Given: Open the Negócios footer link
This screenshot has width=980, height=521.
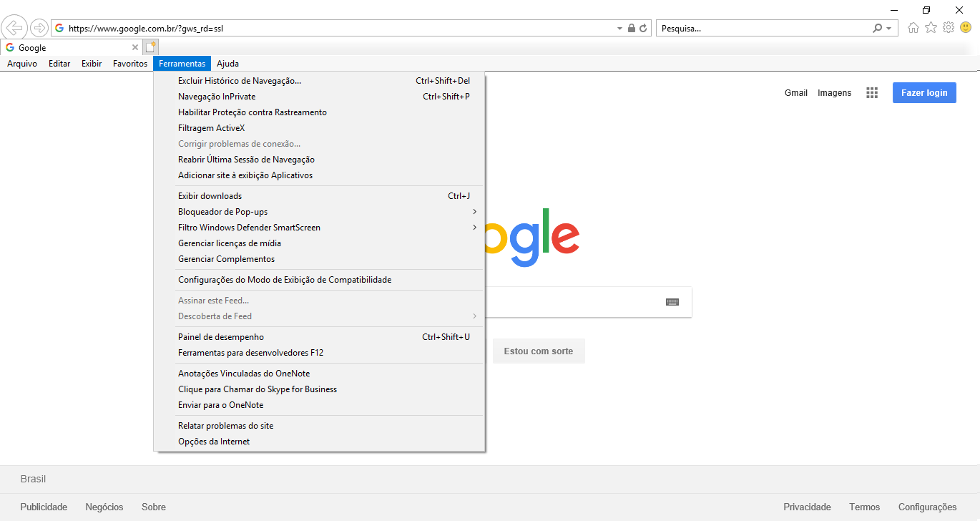Looking at the screenshot, I should pyautogui.click(x=104, y=507).
